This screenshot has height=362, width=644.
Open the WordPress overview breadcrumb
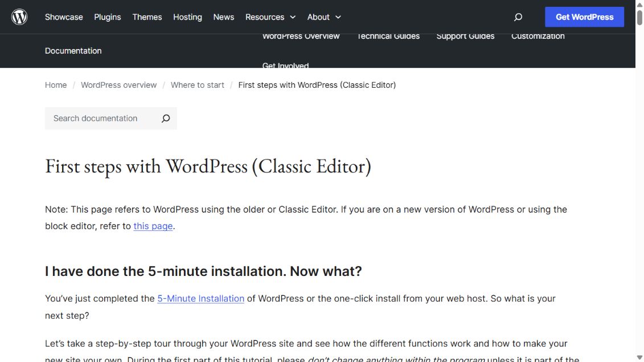pos(118,85)
